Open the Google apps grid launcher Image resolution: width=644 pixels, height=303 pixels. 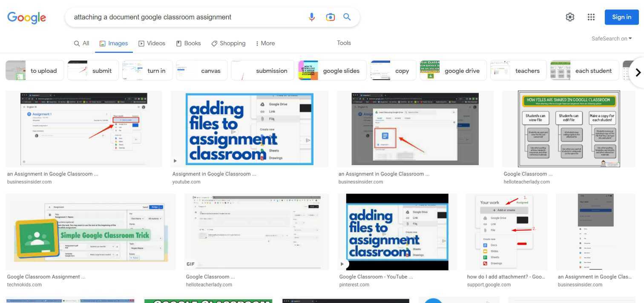click(591, 17)
